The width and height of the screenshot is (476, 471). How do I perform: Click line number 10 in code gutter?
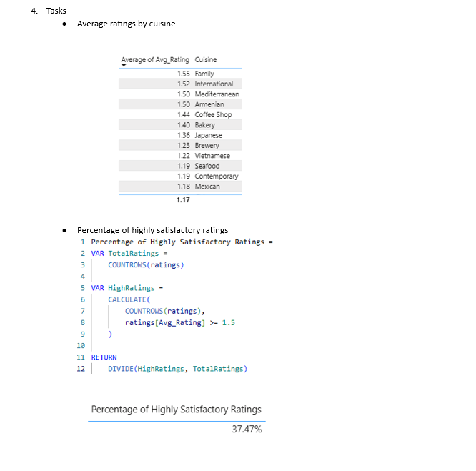[x=81, y=346]
